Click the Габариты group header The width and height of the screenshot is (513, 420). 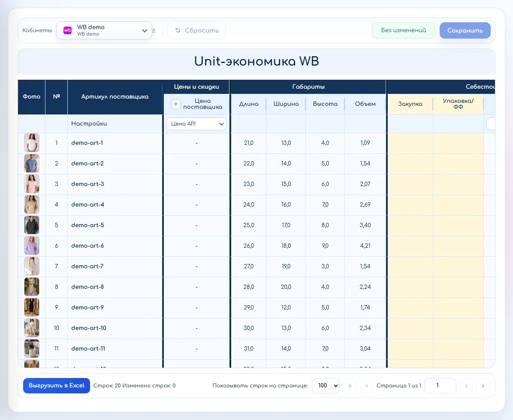tap(308, 87)
